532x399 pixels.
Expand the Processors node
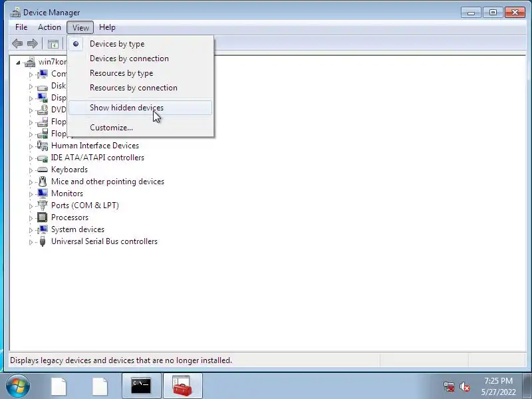[31, 218]
